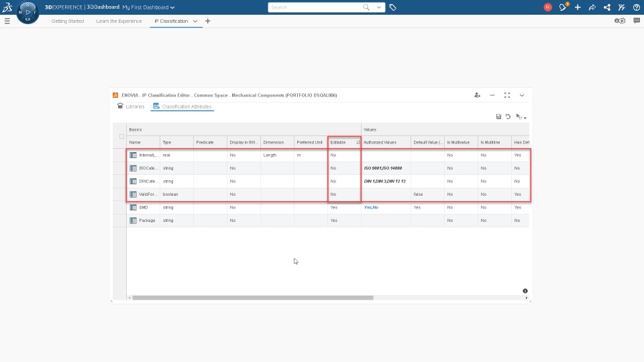This screenshot has width=644, height=362.
Task: Click the Dassault Systemes logo
Action: (7, 7)
